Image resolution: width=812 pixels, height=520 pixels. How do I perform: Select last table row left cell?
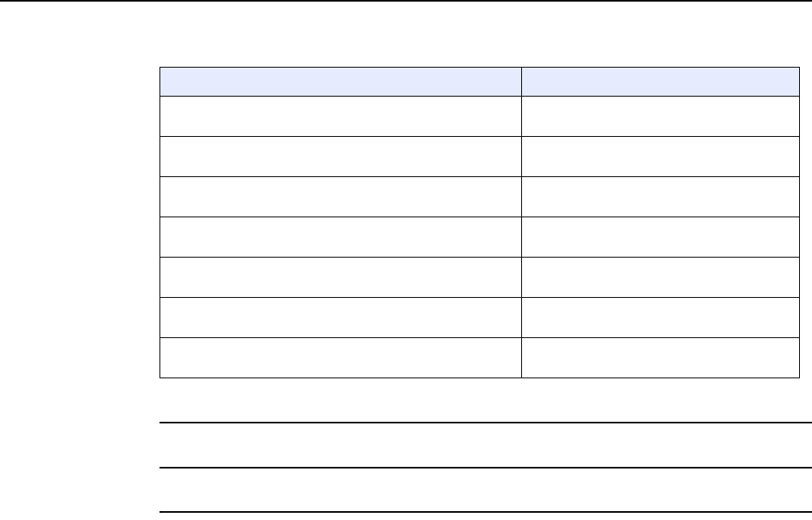point(341,358)
